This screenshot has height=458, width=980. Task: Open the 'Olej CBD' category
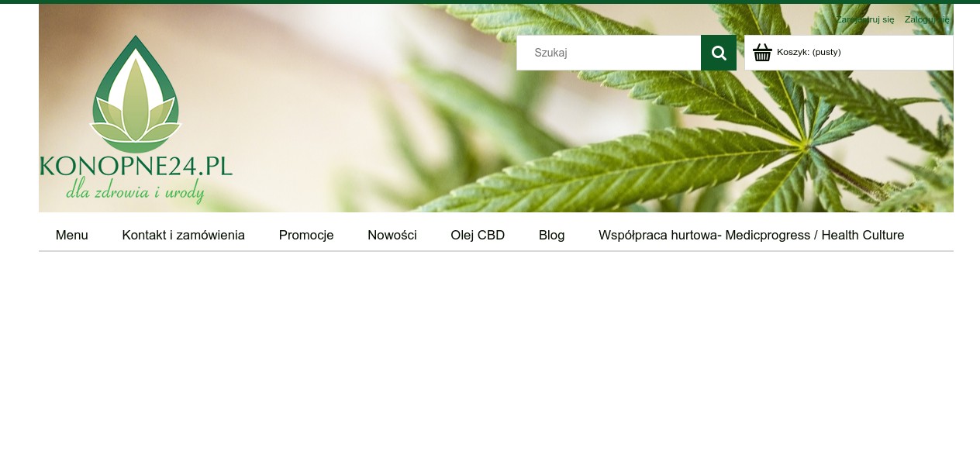point(478,235)
